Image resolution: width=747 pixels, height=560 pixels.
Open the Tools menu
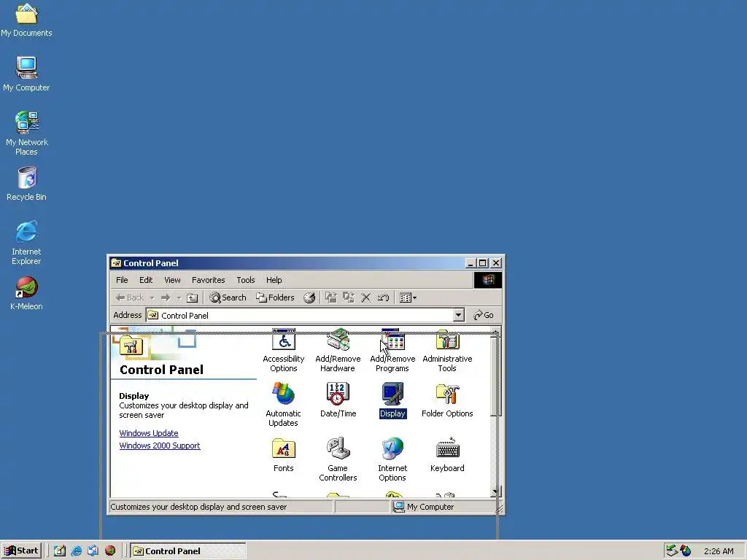tap(246, 280)
